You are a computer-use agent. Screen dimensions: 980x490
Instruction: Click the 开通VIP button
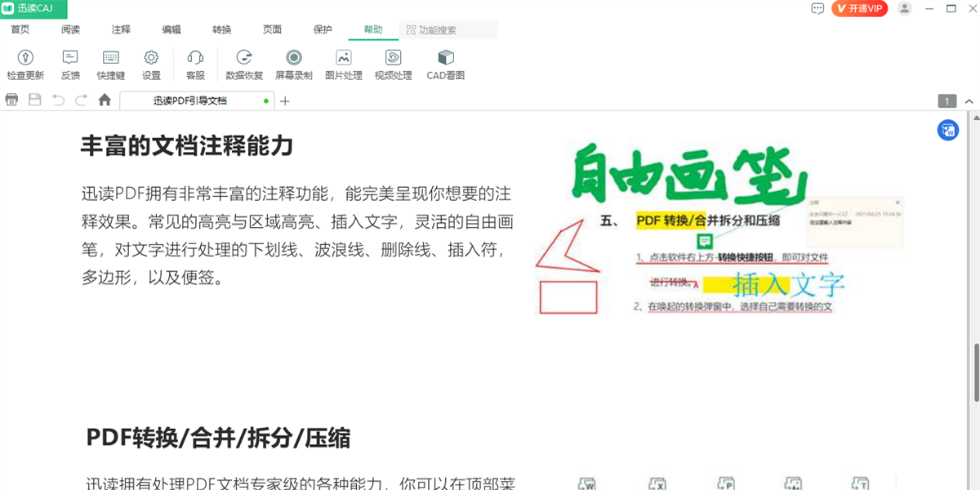(859, 8)
